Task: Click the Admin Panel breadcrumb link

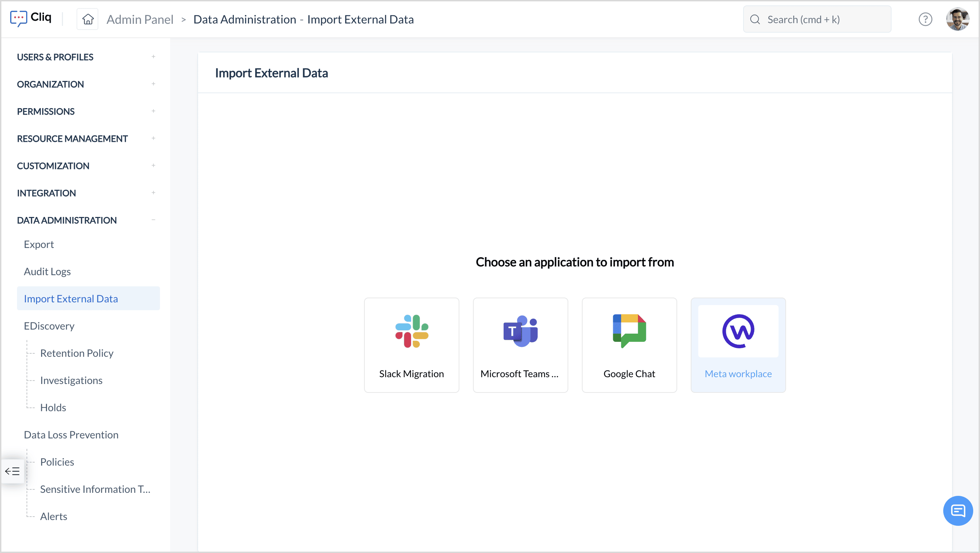Action: pyautogui.click(x=140, y=19)
